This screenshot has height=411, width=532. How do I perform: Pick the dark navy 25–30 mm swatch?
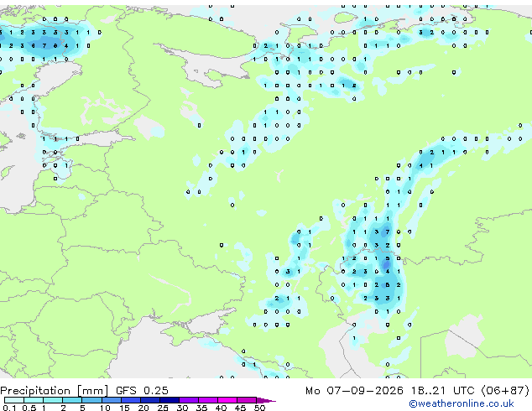click(169, 400)
